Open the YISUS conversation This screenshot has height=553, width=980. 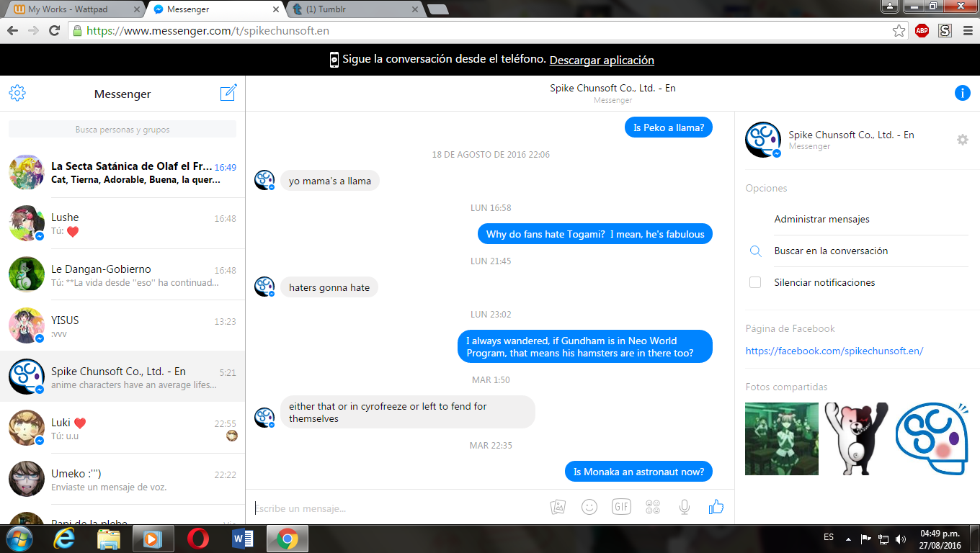(x=122, y=326)
